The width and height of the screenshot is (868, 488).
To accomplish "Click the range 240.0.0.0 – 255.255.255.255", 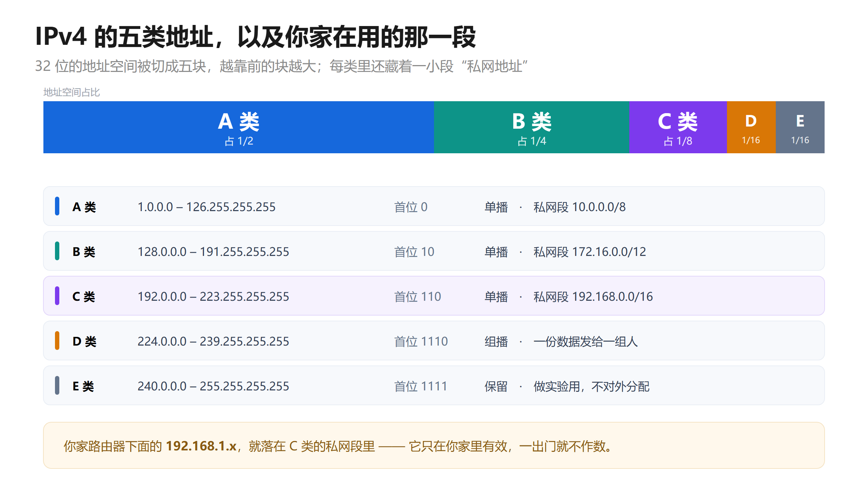I will (x=213, y=386).
